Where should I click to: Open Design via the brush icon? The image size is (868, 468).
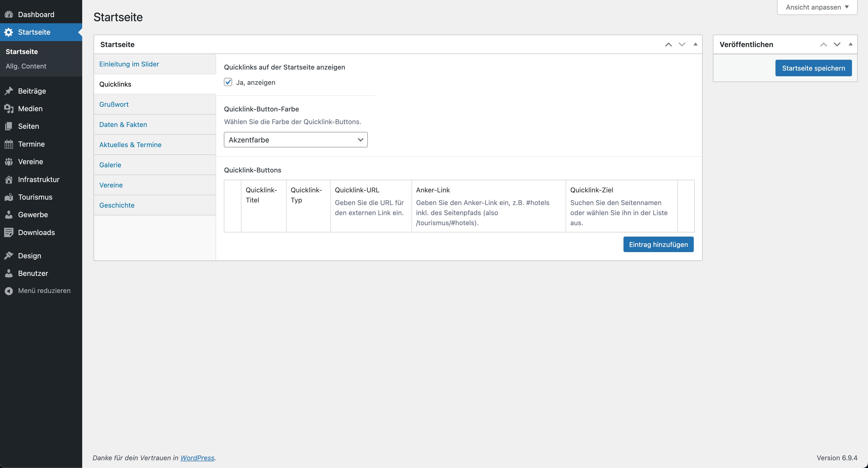coord(9,255)
